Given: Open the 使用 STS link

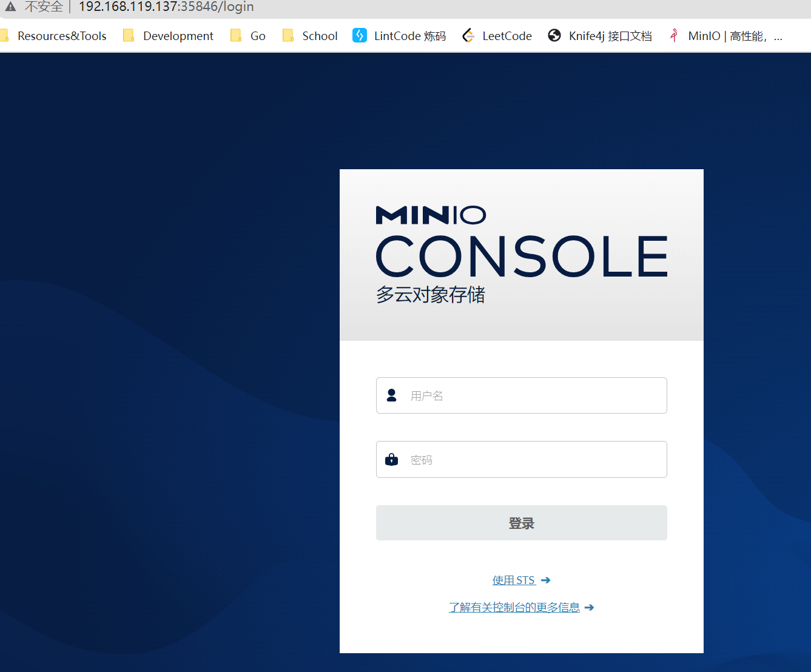Looking at the screenshot, I should coord(514,580).
